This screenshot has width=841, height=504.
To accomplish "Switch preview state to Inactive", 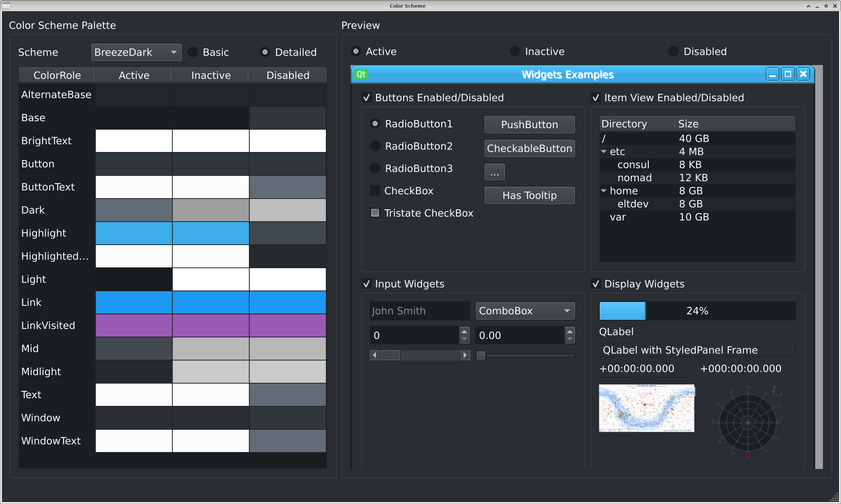I will (515, 51).
